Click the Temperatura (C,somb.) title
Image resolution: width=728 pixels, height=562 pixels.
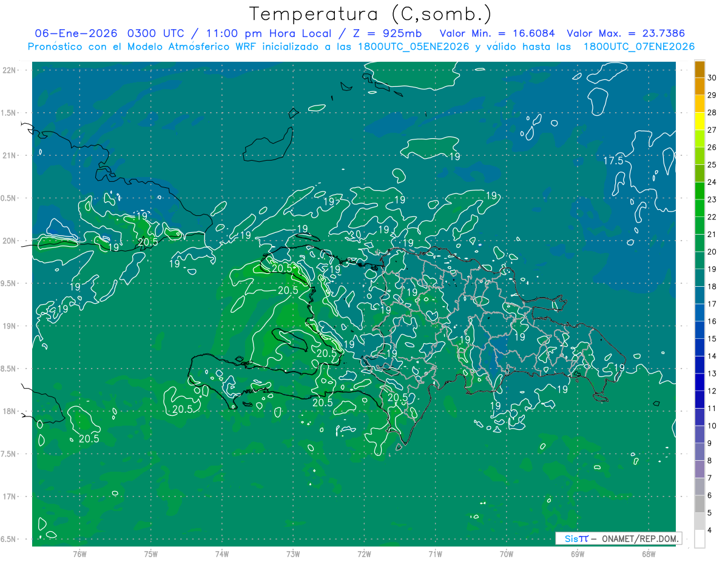370,14
